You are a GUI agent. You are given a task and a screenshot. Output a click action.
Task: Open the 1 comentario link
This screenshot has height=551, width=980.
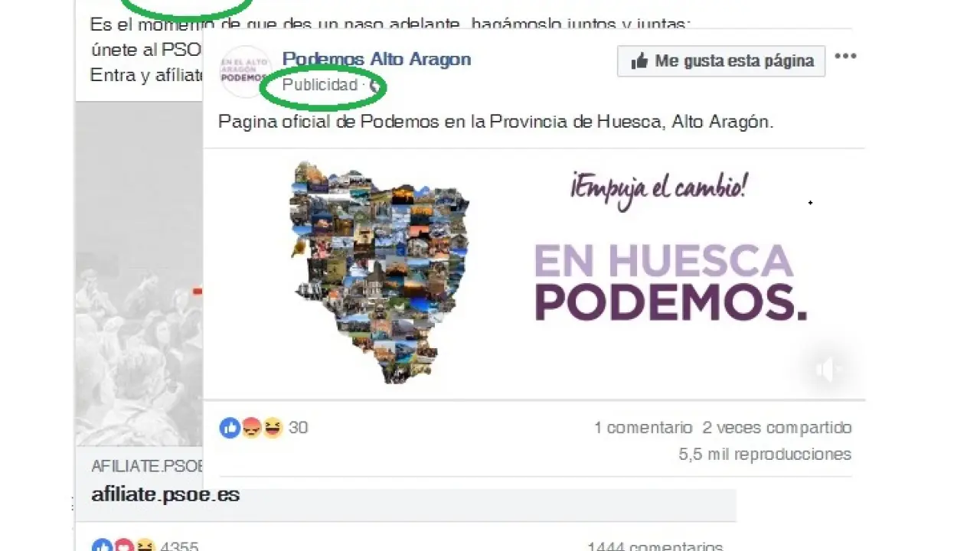[x=643, y=428]
